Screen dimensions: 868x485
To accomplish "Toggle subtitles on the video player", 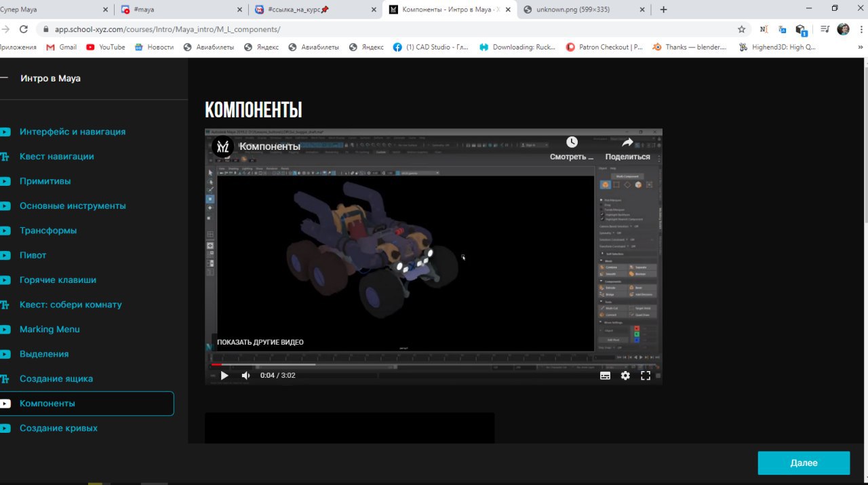I will [605, 375].
